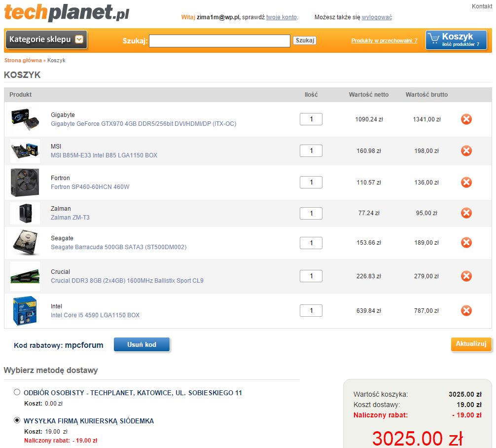Remove MSI B85M-E33 motherboard from cart

[466, 150]
